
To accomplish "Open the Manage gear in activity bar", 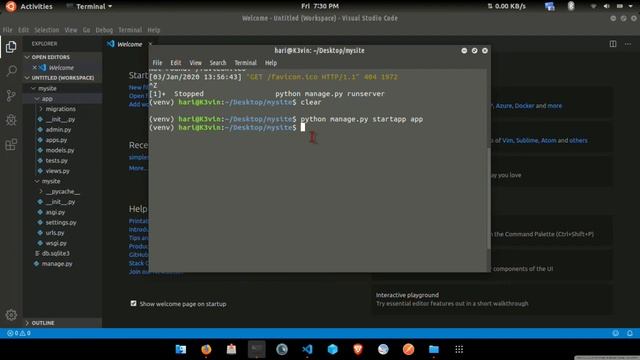I will [11, 315].
